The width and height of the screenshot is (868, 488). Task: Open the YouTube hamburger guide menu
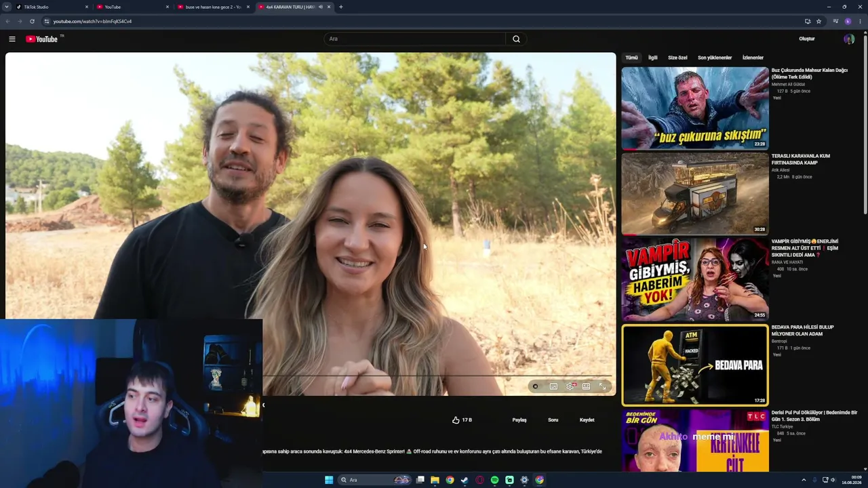pyautogui.click(x=12, y=39)
